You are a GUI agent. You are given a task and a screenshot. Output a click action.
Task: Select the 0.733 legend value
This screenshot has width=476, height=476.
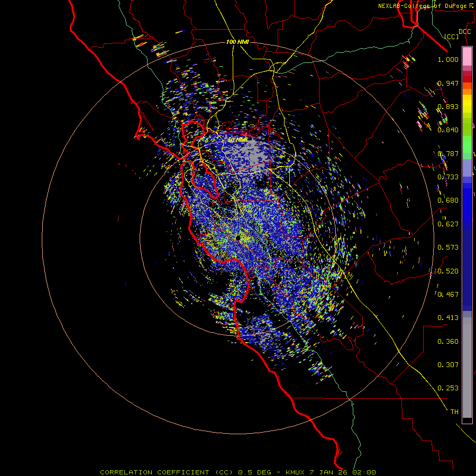tap(448, 177)
